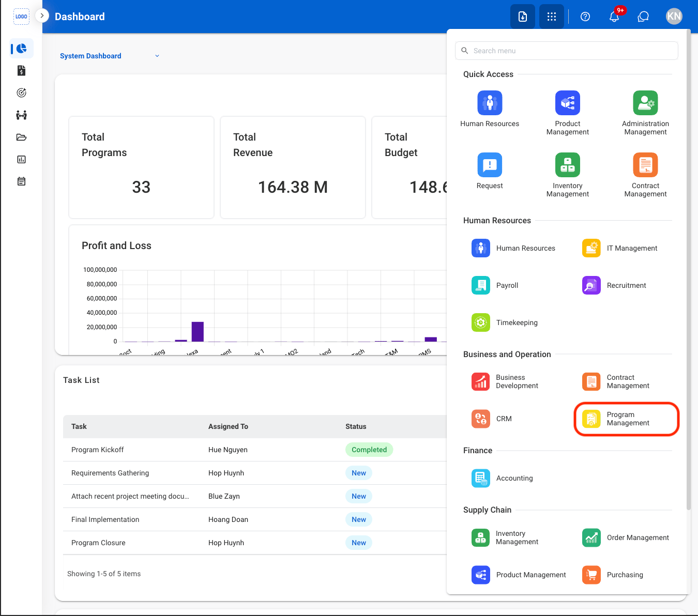Screen dimensions: 698x616
Task: Open the apps grid launcher icon
Action: click(x=552, y=17)
